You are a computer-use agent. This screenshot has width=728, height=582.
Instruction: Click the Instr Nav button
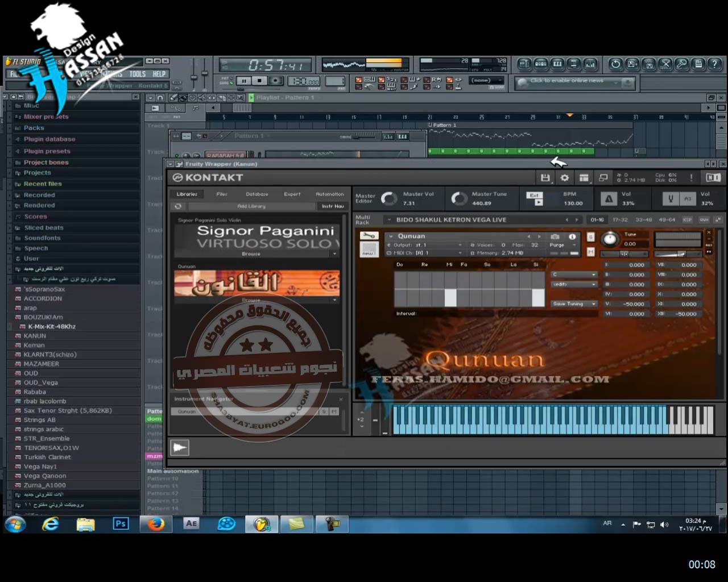point(332,206)
